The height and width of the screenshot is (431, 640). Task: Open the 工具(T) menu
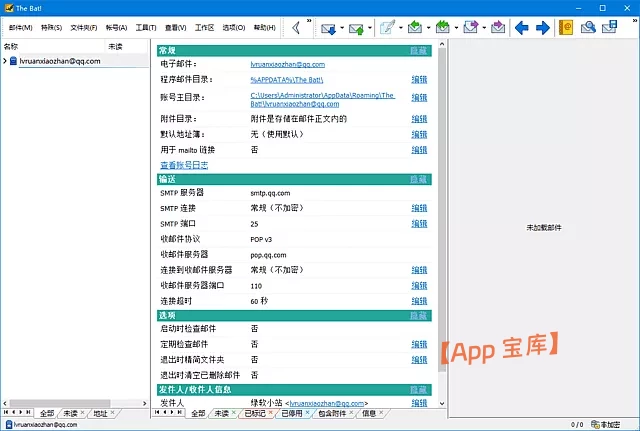point(146,28)
